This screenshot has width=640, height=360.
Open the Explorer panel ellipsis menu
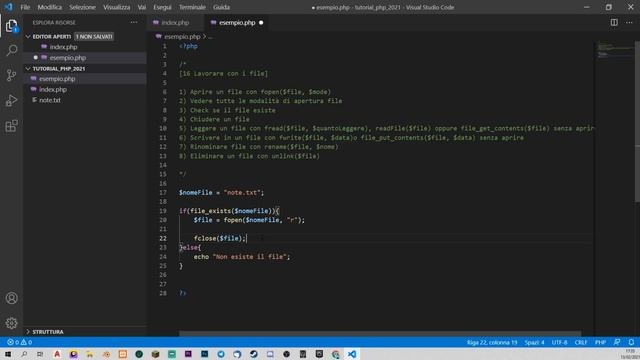(134, 22)
